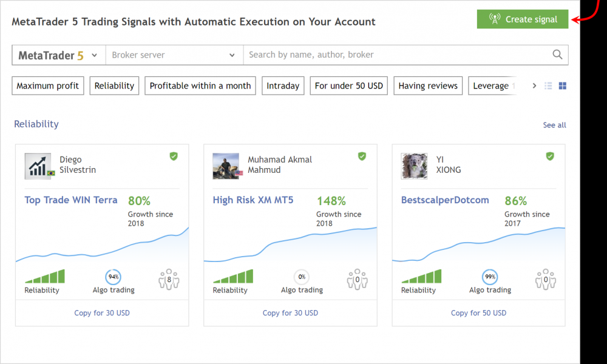Select the Having reviews filter

[428, 86]
